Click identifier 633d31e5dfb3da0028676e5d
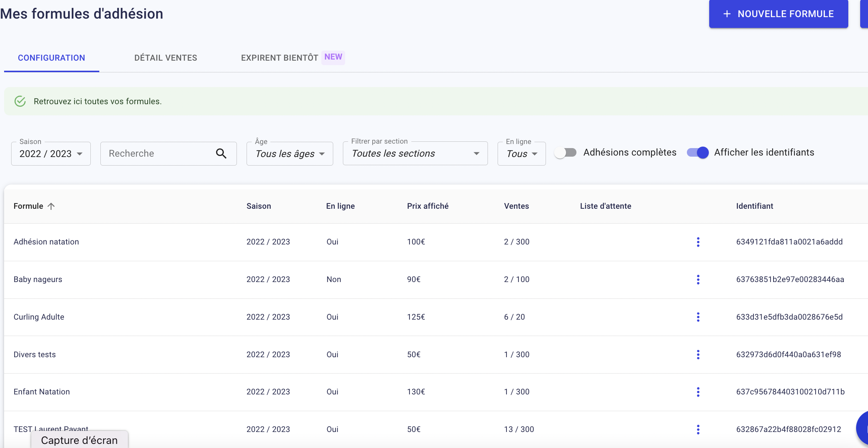Screen dimensions: 868x448 click(790, 317)
